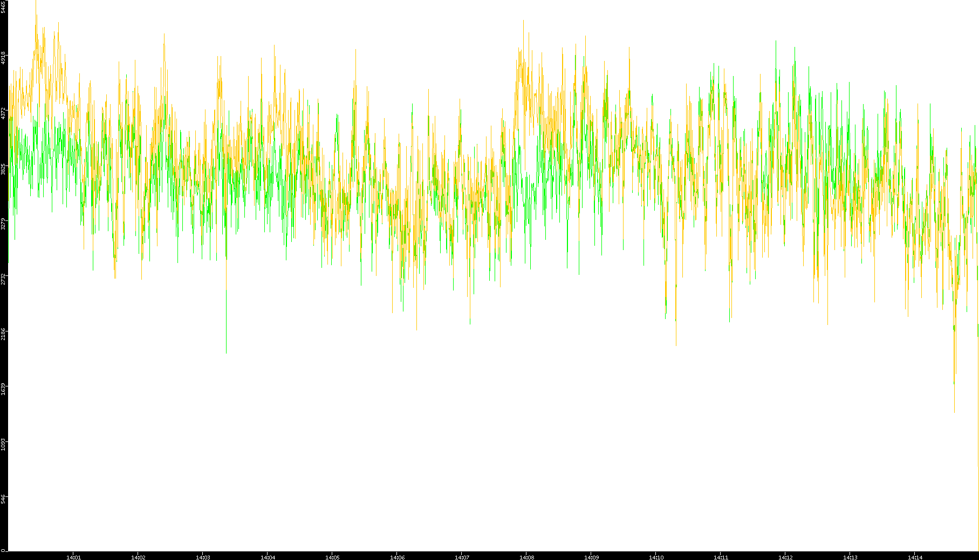Click the 14:09 time label

[591, 557]
